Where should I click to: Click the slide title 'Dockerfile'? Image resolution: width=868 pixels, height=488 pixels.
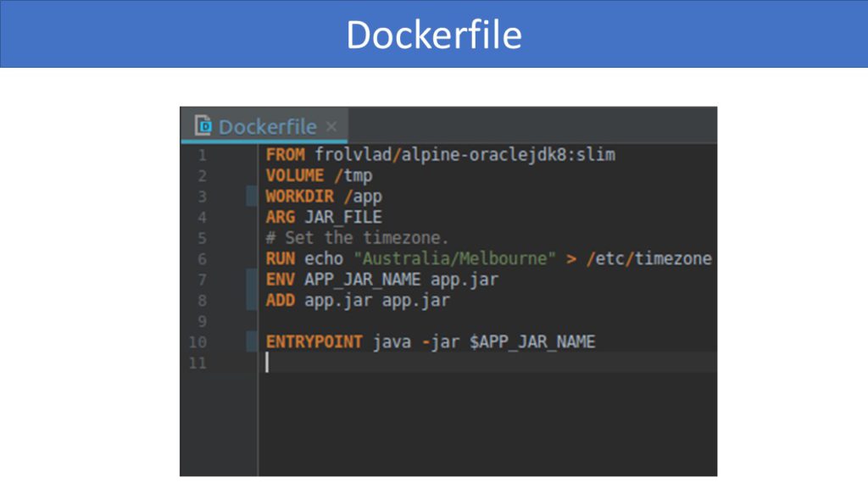(434, 35)
